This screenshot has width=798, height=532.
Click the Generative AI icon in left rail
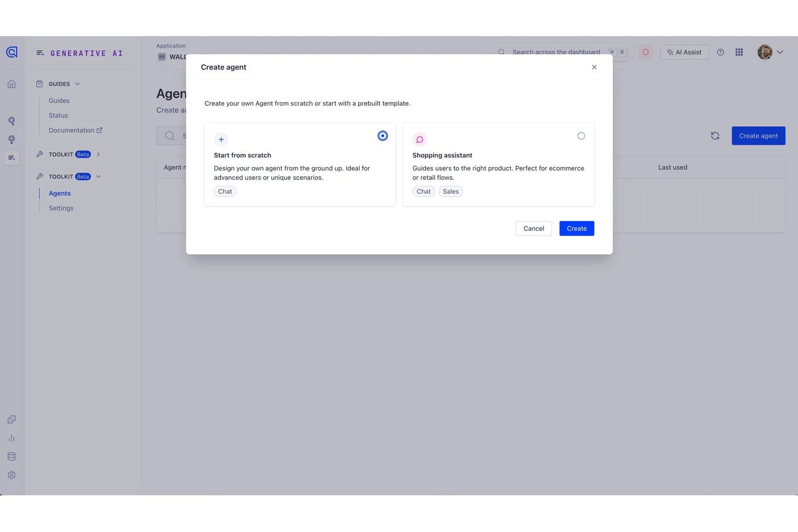[12, 158]
